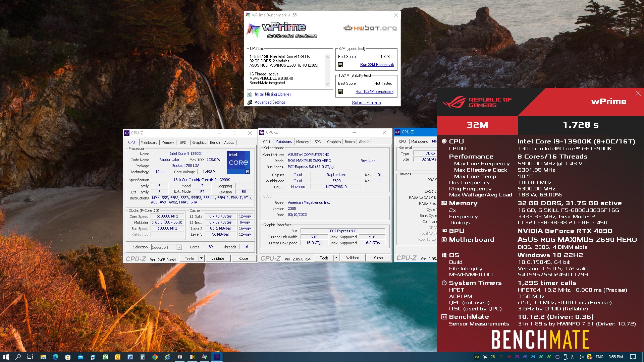
Task: Launch Excel from the taskbar
Action: [105, 357]
